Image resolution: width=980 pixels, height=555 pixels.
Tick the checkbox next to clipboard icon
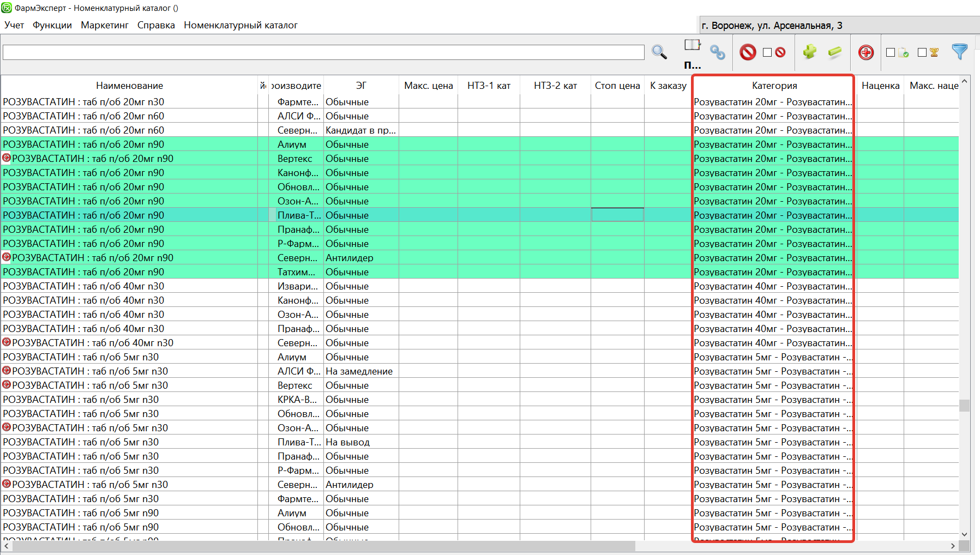tap(891, 52)
